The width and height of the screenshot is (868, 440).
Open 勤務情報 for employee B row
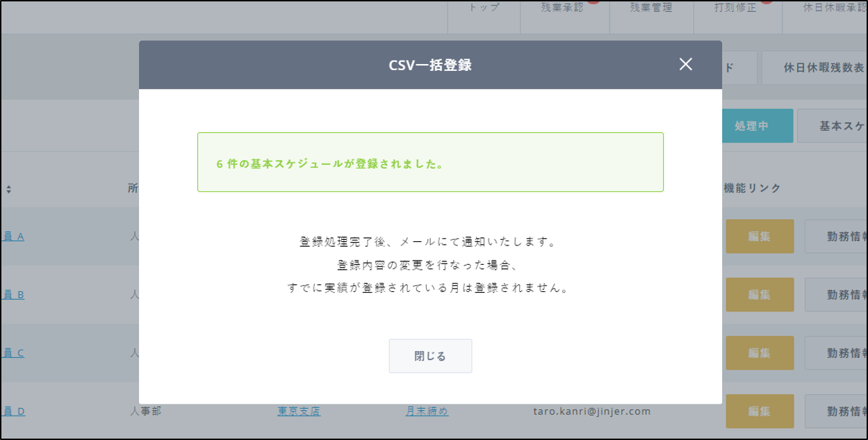tap(836, 295)
